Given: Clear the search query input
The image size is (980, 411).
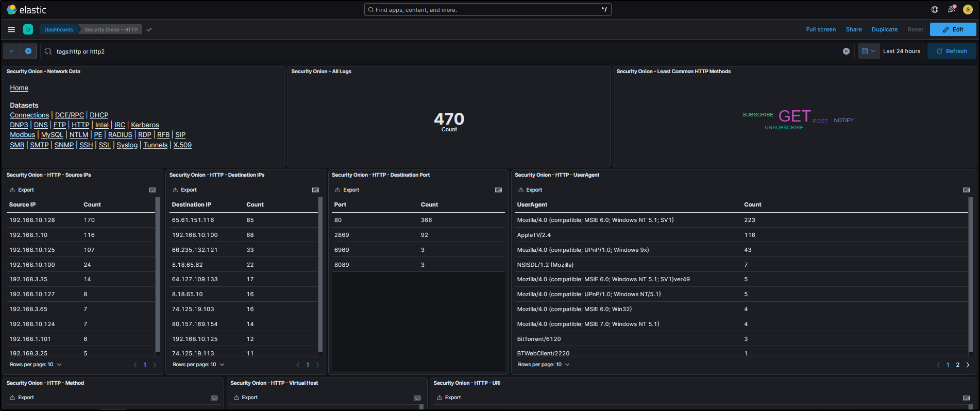Looking at the screenshot, I should (846, 51).
